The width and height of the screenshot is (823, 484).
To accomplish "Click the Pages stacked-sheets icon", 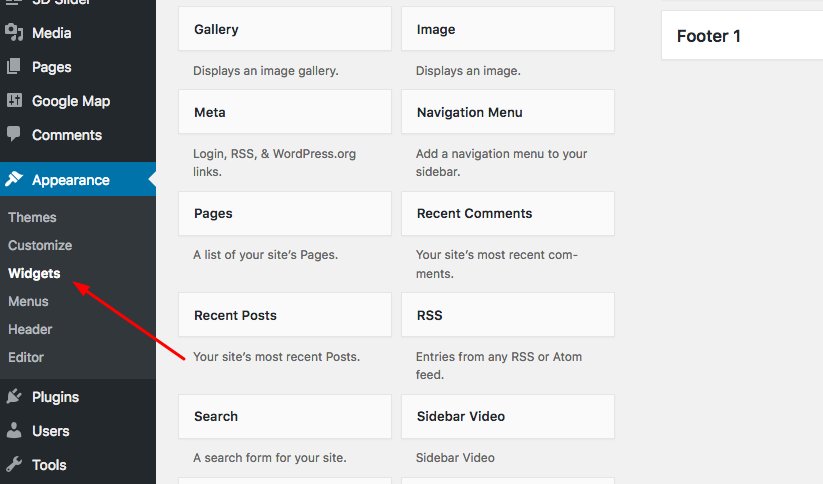I will point(14,67).
